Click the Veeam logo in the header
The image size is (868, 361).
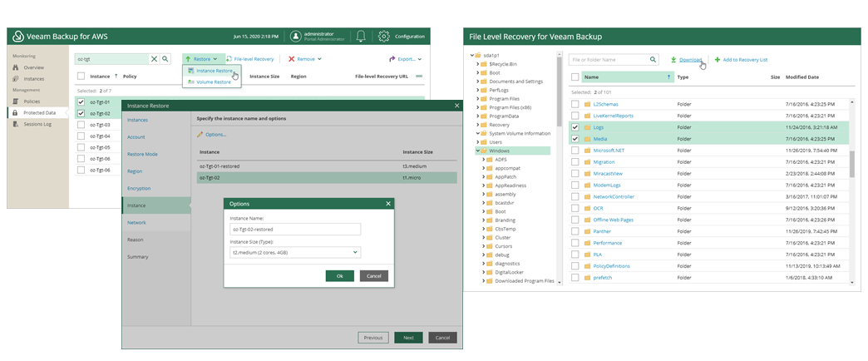[x=18, y=37]
